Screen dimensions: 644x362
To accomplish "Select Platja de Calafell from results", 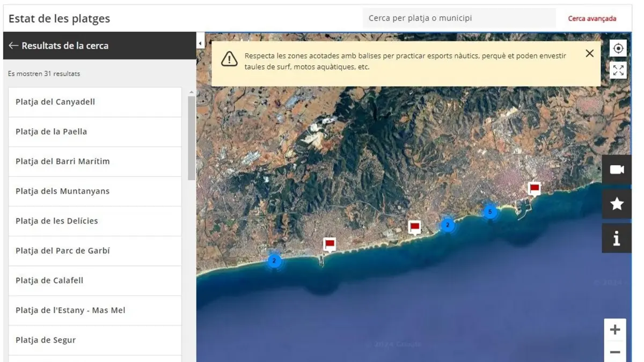I will tap(95, 280).
